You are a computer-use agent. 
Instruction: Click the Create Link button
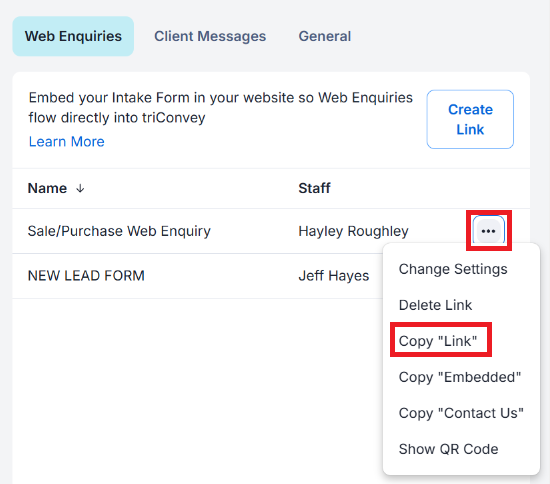[470, 119]
